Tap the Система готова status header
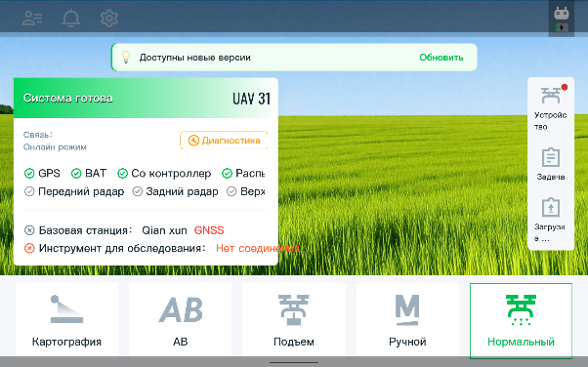Viewport: 588px width, 367px height. click(x=67, y=99)
